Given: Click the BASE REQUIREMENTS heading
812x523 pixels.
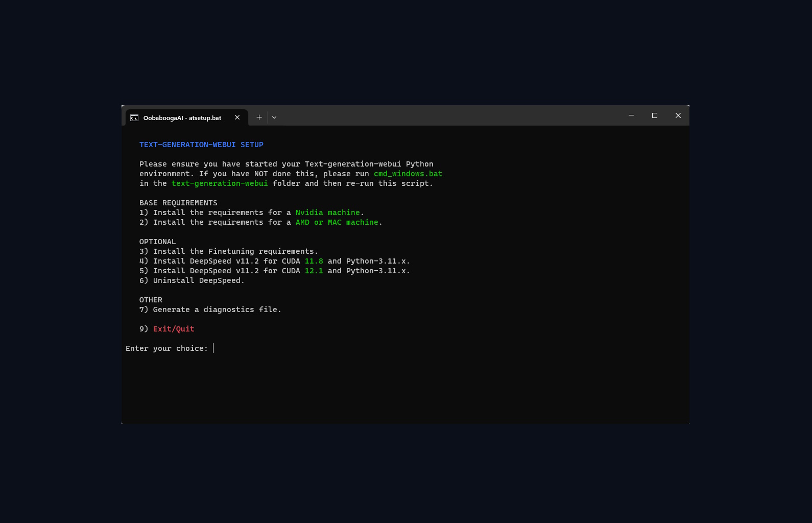Looking at the screenshot, I should point(178,203).
